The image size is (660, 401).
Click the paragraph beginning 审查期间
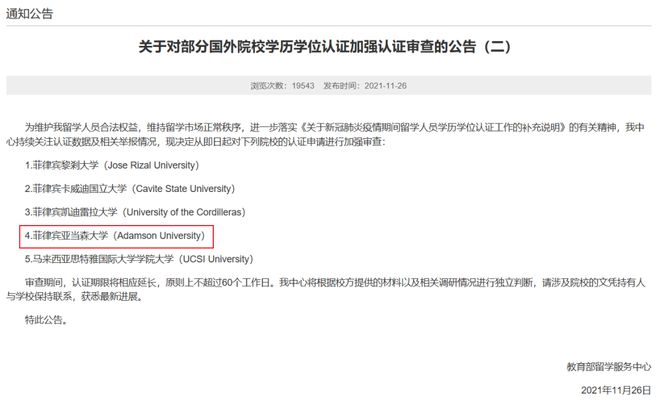(x=325, y=289)
